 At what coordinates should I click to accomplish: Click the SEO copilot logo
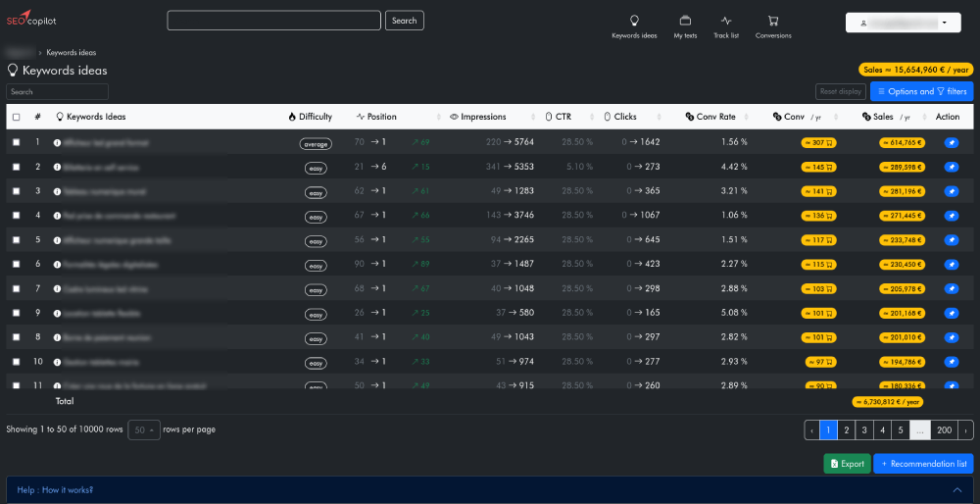click(x=32, y=20)
